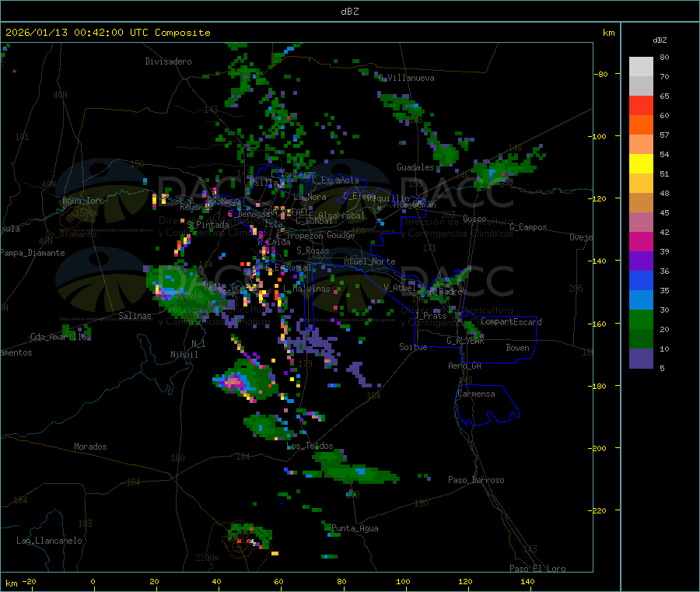
Task: Click the CompantEscard map label
Action: 511,322
